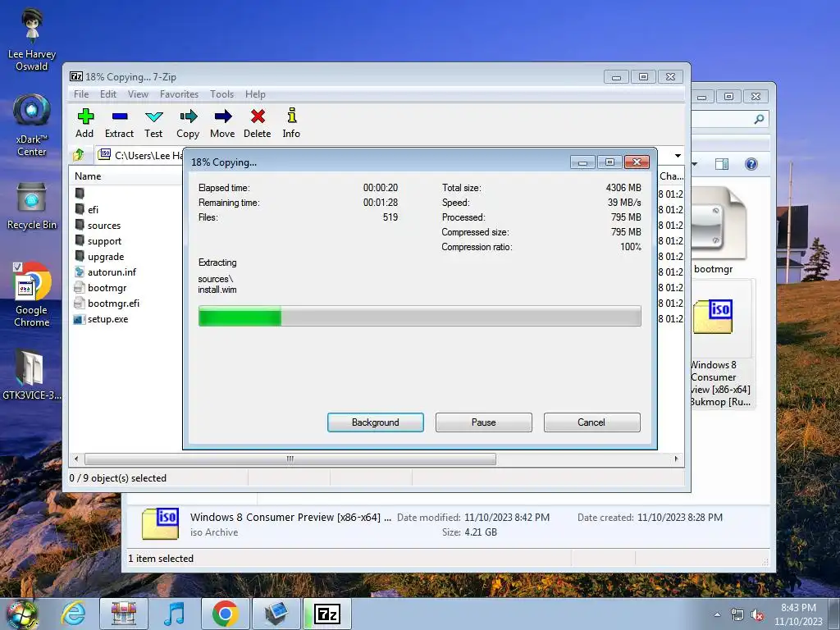Toggle the Explorer preview pane icon
This screenshot has width=840, height=630.
[722, 164]
